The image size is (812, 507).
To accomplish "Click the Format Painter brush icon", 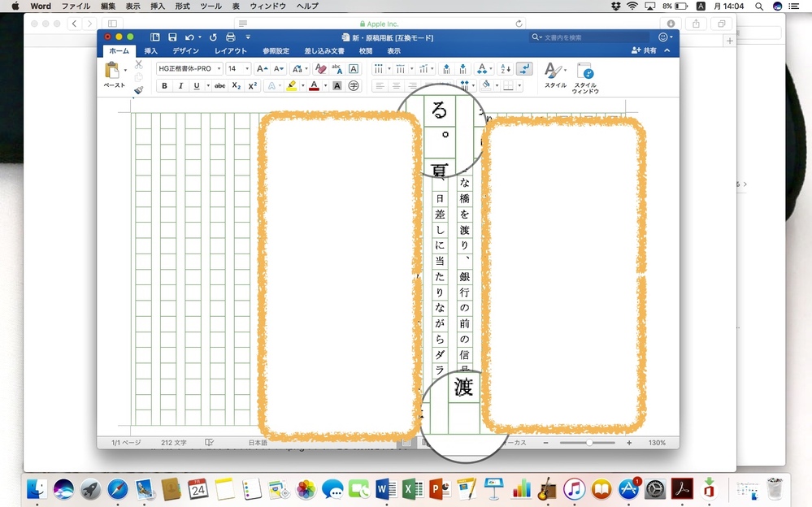I will click(x=138, y=90).
